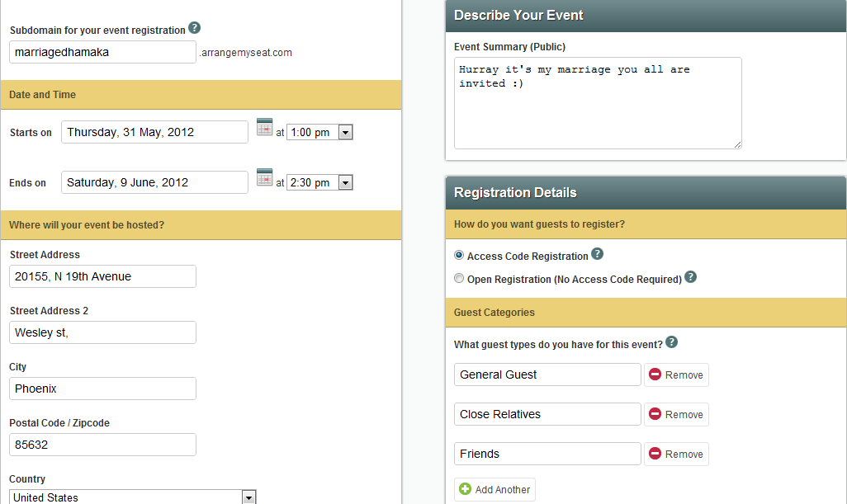This screenshot has width=847, height=504.
Task: Open calendar picker for Starts on date
Action: point(264,127)
